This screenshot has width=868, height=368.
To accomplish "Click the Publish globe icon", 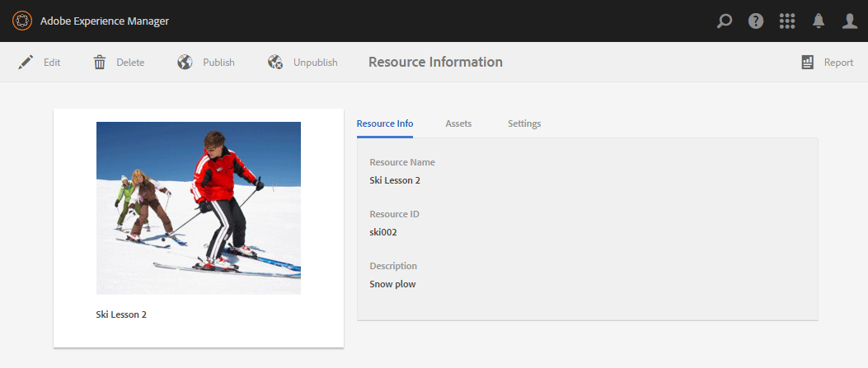I will [x=185, y=63].
